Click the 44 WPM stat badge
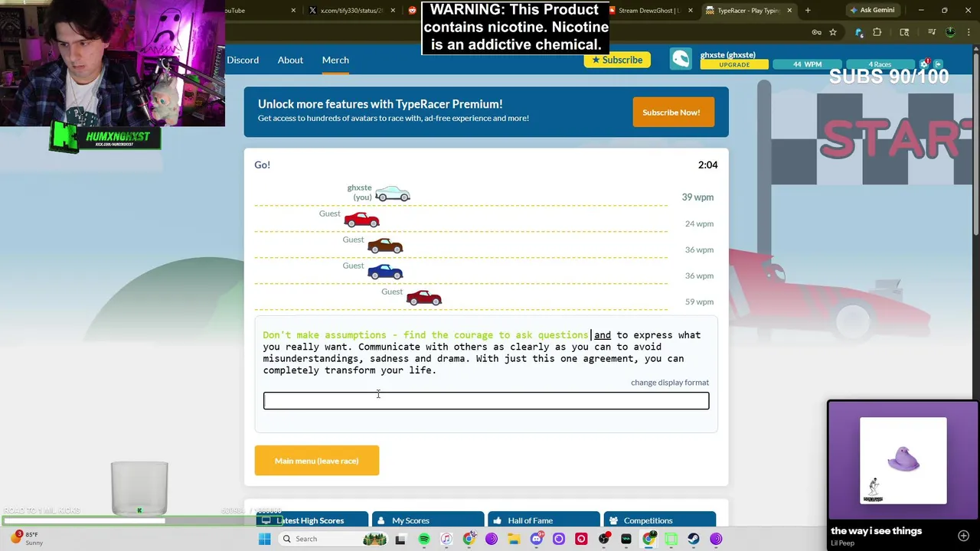This screenshot has width=980, height=551. click(x=807, y=64)
